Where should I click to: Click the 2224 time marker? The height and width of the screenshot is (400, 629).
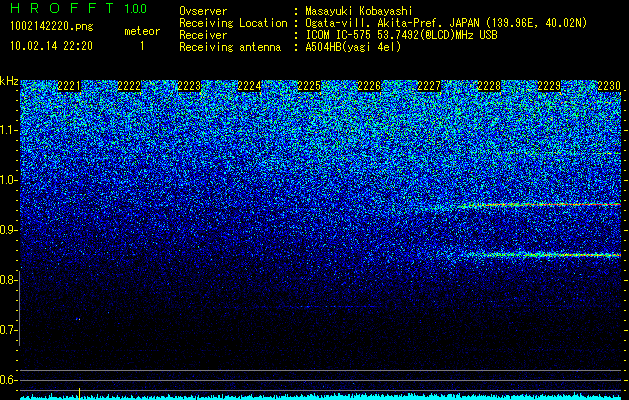click(x=249, y=86)
